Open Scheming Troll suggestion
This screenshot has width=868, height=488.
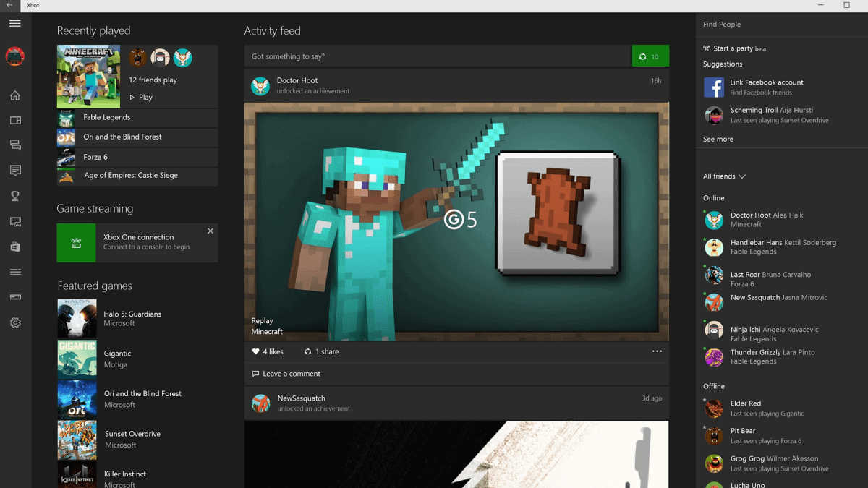[x=782, y=115]
